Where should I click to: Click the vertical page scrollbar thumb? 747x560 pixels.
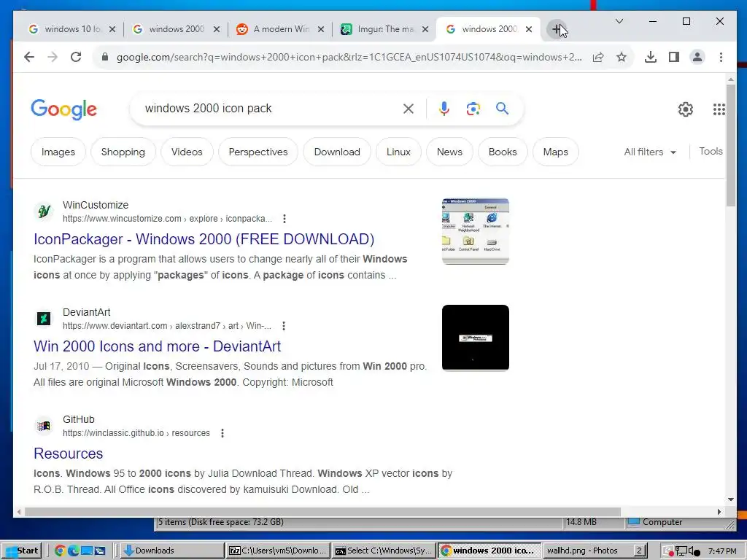click(731, 145)
